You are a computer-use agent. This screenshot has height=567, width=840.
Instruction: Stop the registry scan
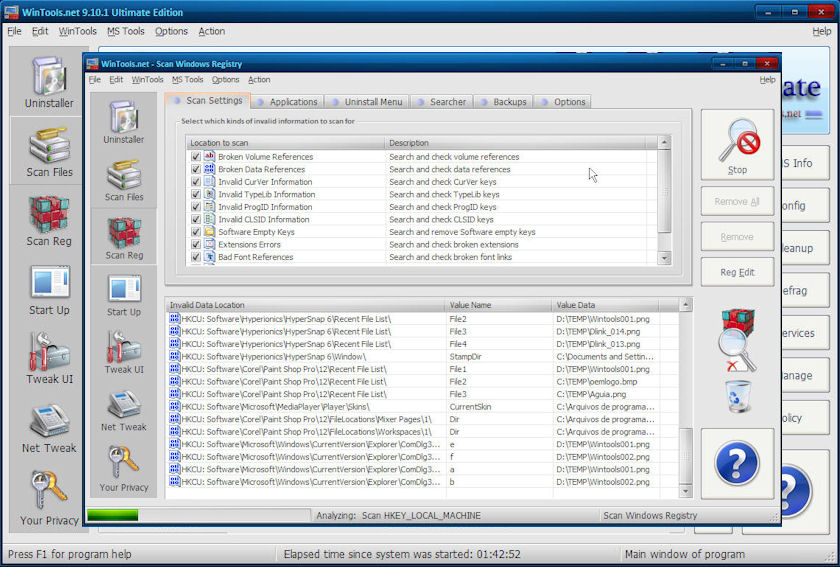point(737,145)
